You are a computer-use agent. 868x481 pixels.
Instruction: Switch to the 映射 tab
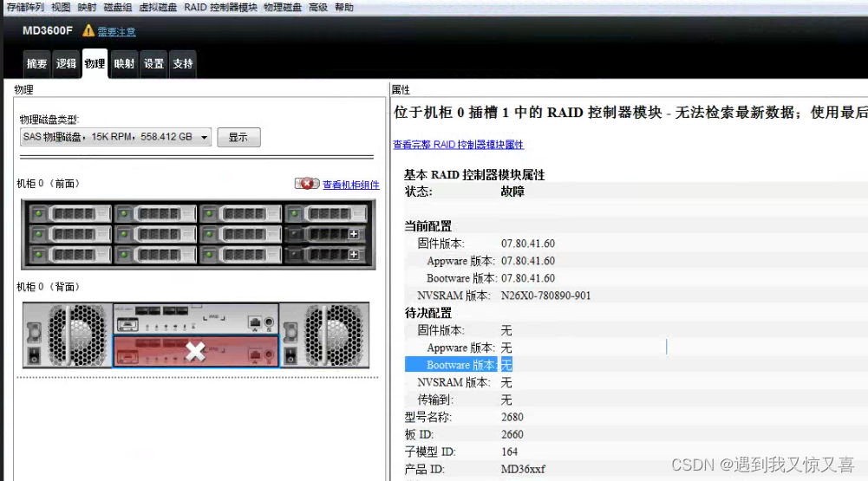point(124,63)
